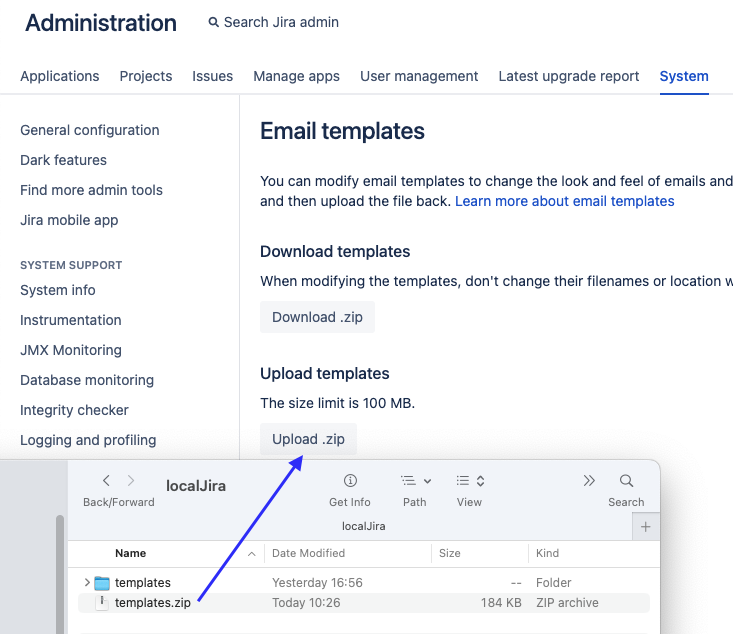Open JMX Monitoring page
733x634 pixels.
71,350
